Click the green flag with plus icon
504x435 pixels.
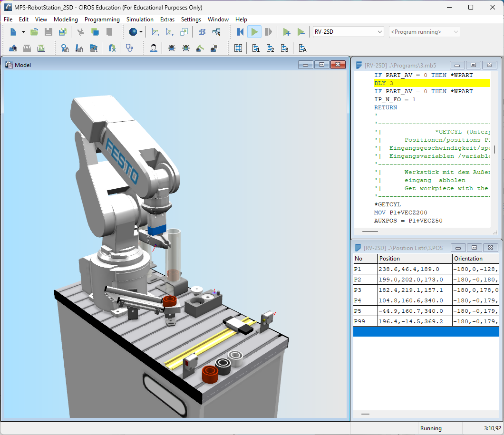point(287,32)
